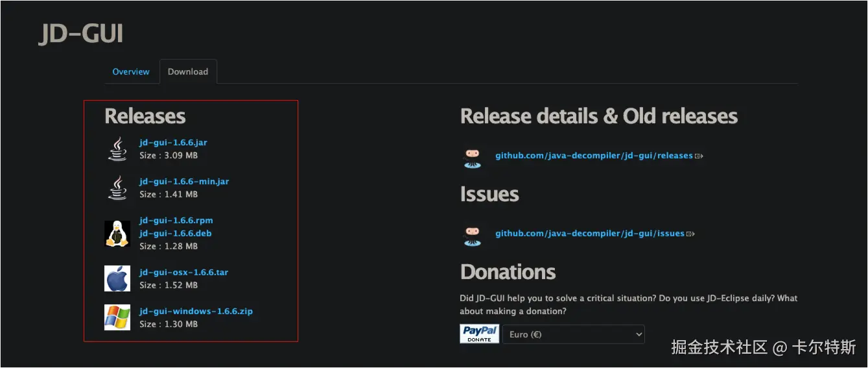868x368 pixels.
Task: Download jd-gui-1.6.6-min.jar
Action: click(x=184, y=181)
